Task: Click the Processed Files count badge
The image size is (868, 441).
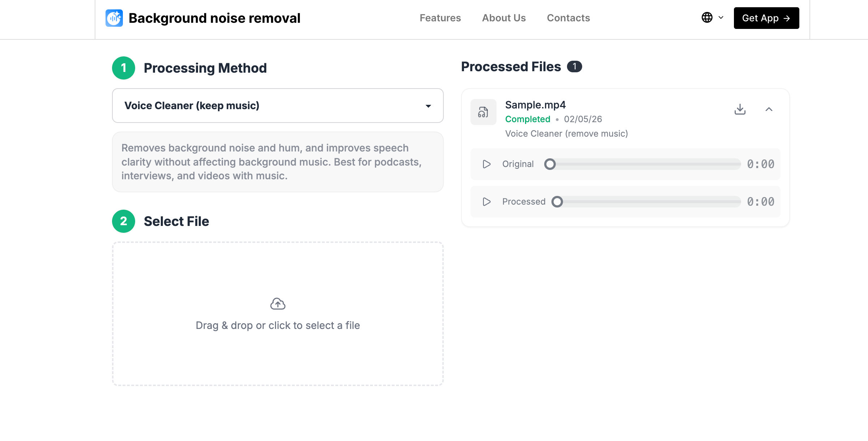Action: pyautogui.click(x=574, y=67)
